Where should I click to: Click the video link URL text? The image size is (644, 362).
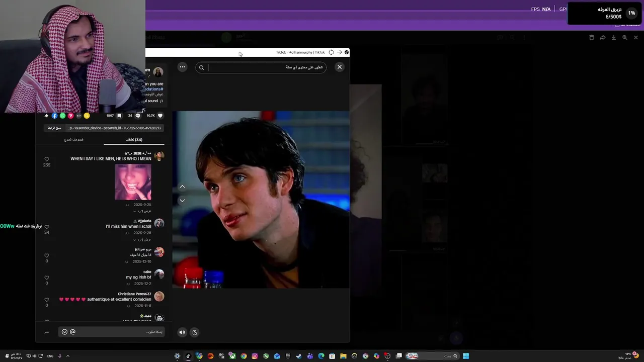(114, 128)
